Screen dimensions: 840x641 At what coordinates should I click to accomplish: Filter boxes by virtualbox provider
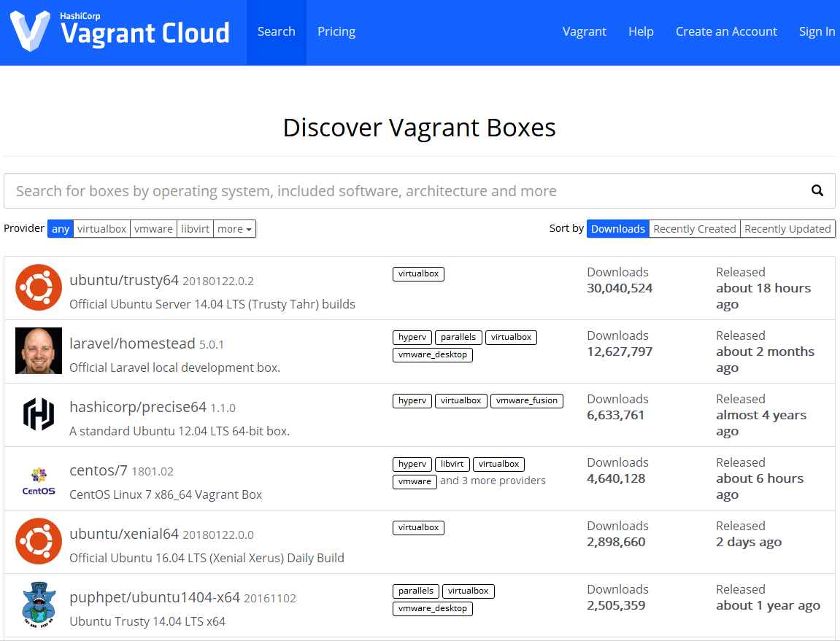101,229
